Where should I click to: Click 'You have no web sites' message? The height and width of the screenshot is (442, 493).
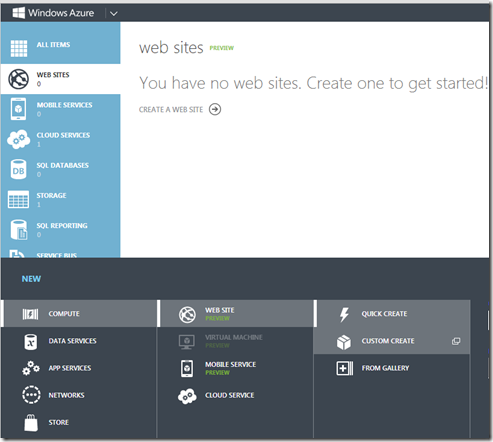click(x=313, y=83)
